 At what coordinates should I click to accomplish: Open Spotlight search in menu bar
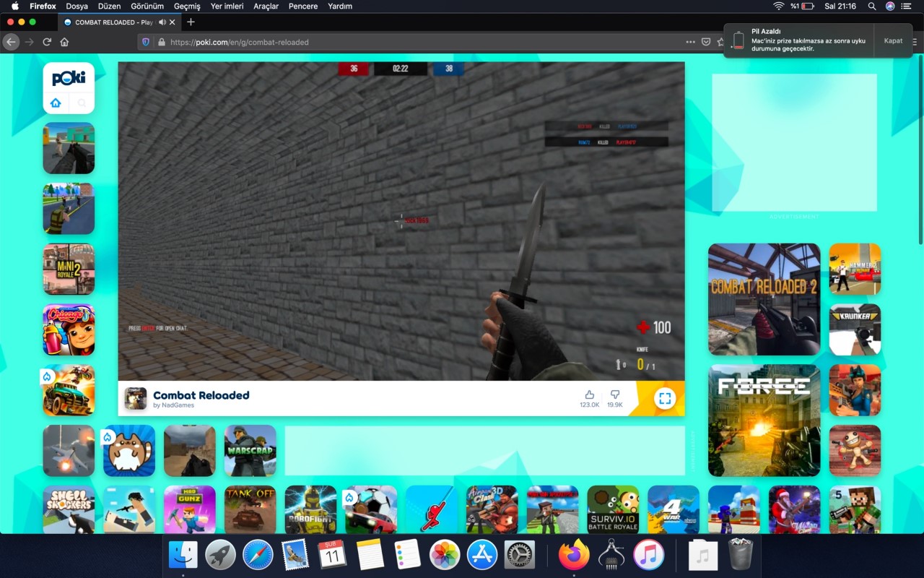872,6
